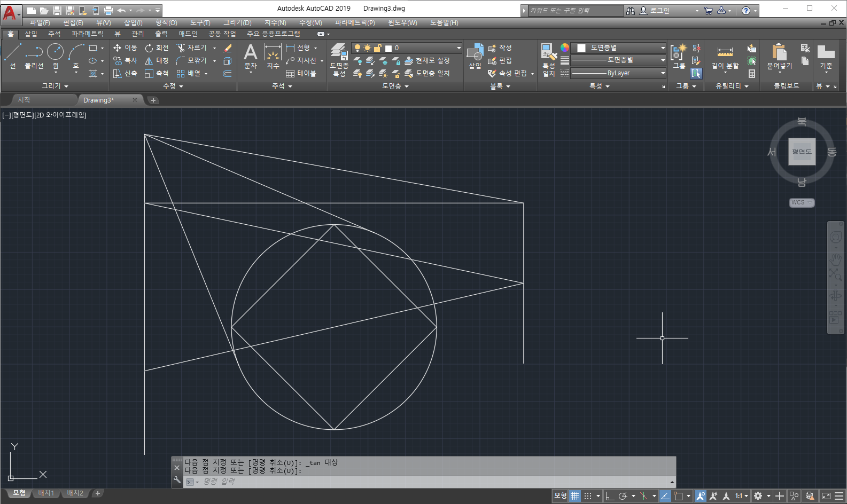847x504 pixels.
Task: Toggle isometric drafting in status bar
Action: click(x=644, y=496)
